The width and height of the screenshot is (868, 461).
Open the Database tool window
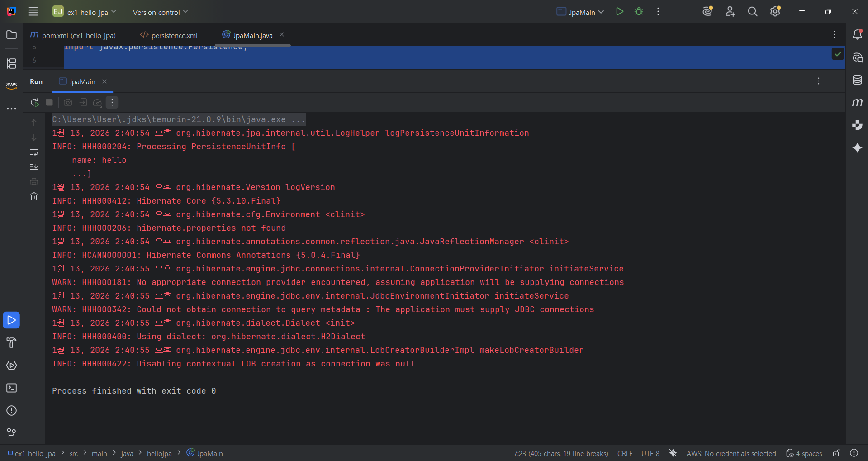coord(857,81)
